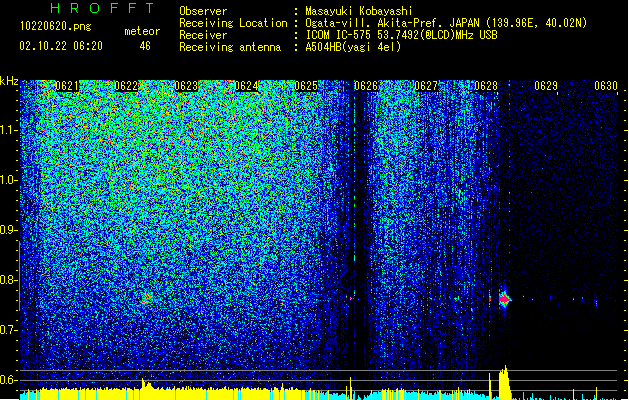Screen dimensions: 629x400
Task: Click the 0.6 kHz axis label
Action: (9, 380)
